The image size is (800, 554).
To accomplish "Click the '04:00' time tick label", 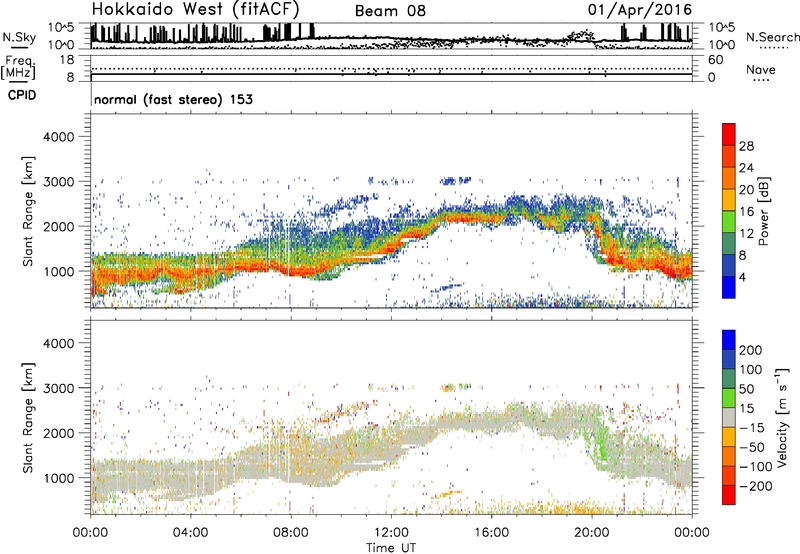I will [191, 533].
